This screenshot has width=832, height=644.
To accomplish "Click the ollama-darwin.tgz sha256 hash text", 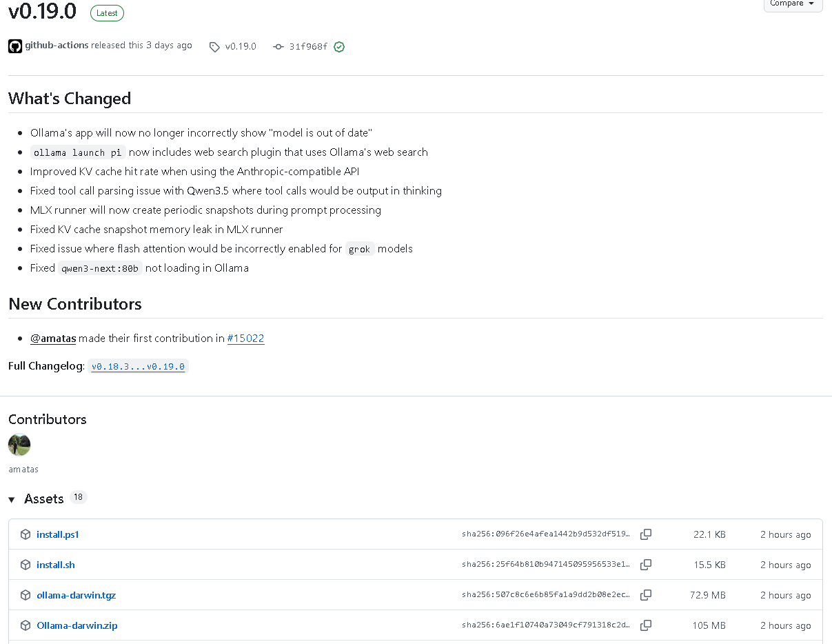I will (x=546, y=595).
